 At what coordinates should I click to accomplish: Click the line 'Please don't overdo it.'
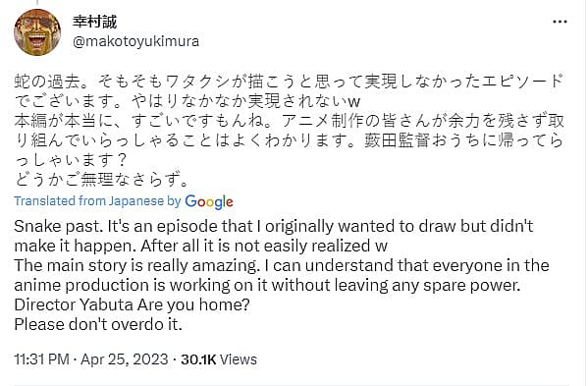point(98,324)
